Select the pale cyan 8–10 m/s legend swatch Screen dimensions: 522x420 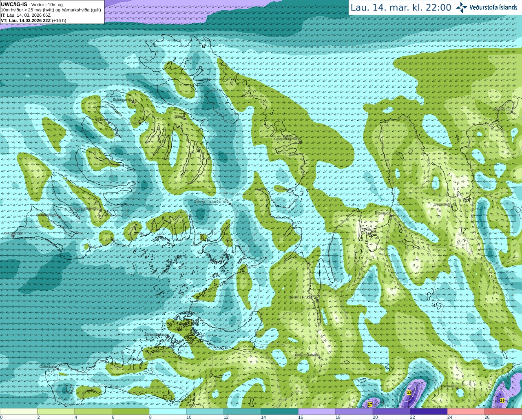tap(168, 411)
